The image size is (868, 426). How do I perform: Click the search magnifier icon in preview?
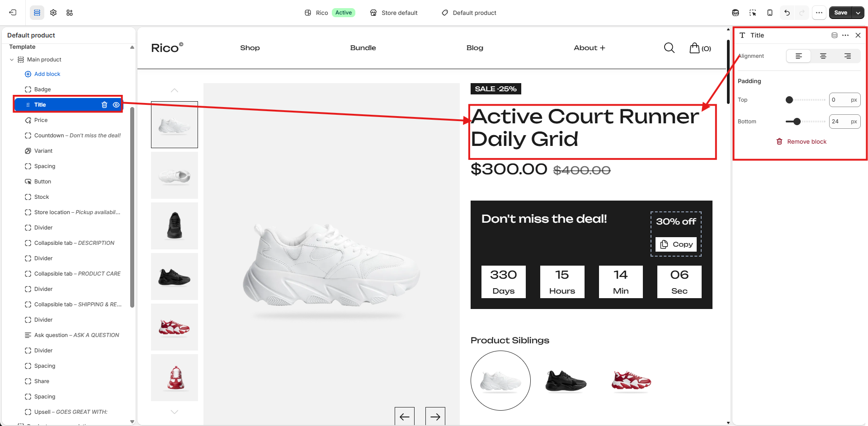coord(669,48)
